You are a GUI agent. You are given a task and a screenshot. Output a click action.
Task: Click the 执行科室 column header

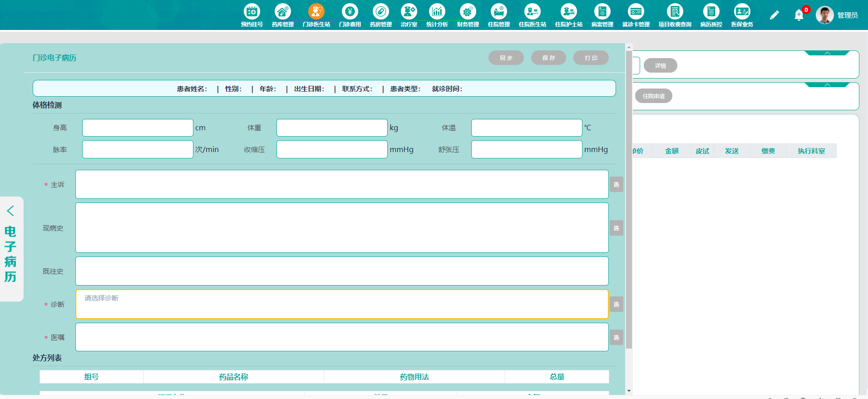tap(811, 151)
